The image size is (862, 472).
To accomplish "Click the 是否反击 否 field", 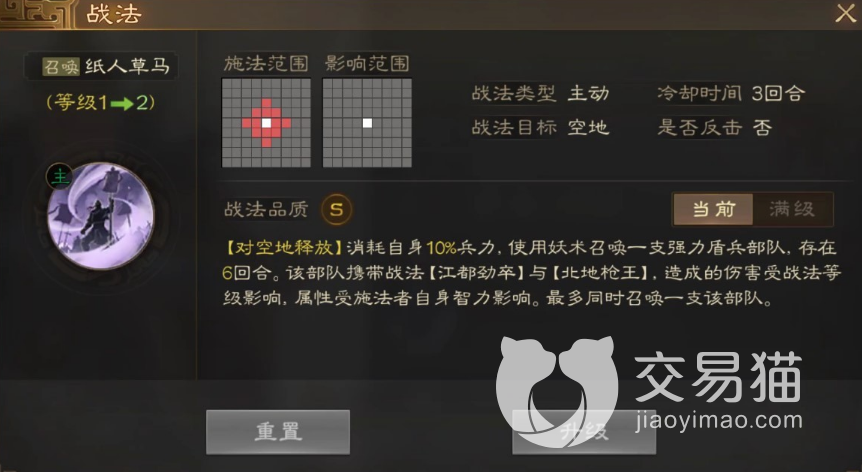I will click(x=715, y=127).
